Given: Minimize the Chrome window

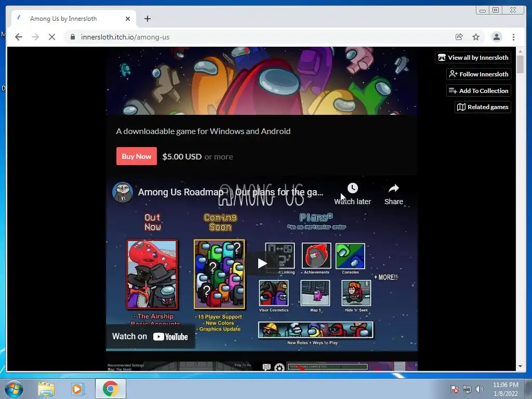Looking at the screenshot, I should pyautogui.click(x=483, y=10).
